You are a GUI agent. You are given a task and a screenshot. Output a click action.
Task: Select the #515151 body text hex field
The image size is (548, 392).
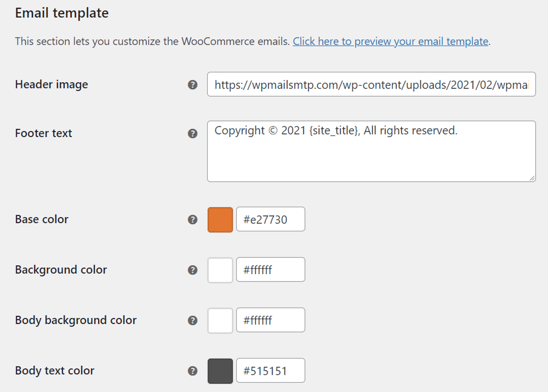(x=271, y=370)
